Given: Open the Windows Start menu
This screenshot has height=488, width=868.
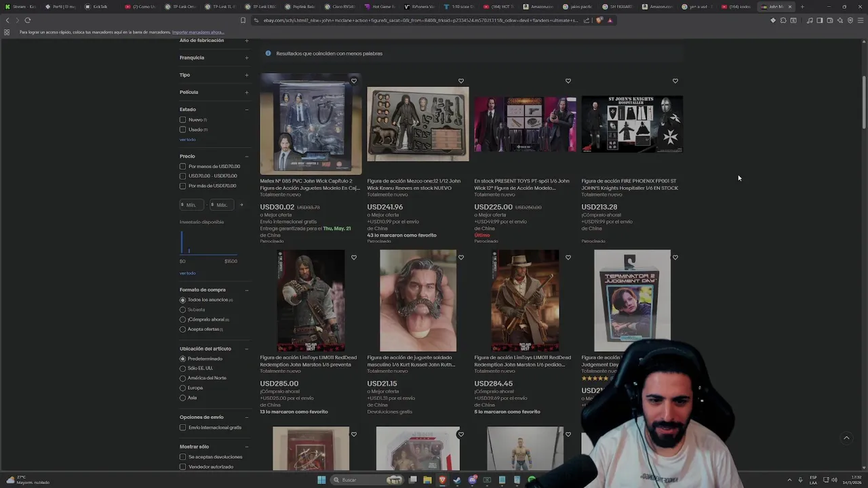Looking at the screenshot, I should point(321,480).
